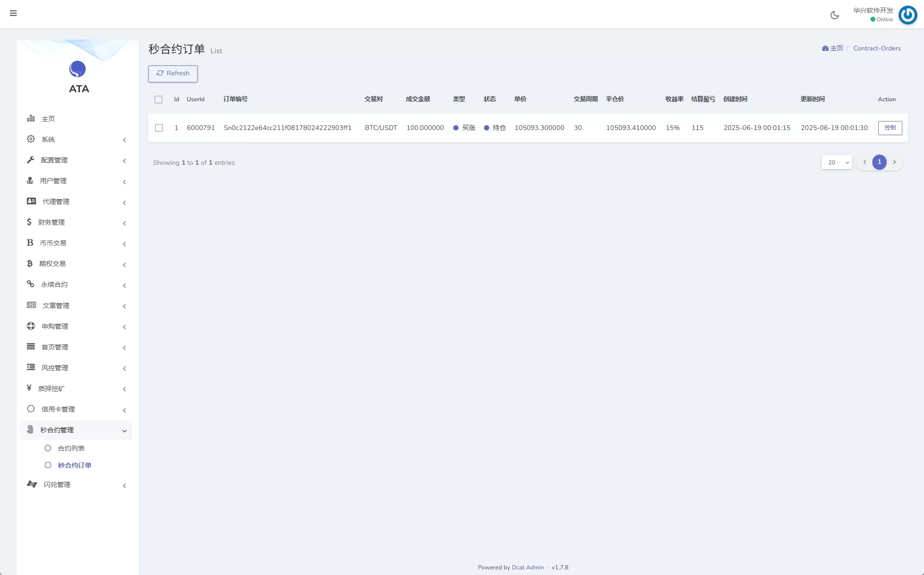This screenshot has width=924, height=575.
Task: Click the Refresh button
Action: click(x=173, y=73)
